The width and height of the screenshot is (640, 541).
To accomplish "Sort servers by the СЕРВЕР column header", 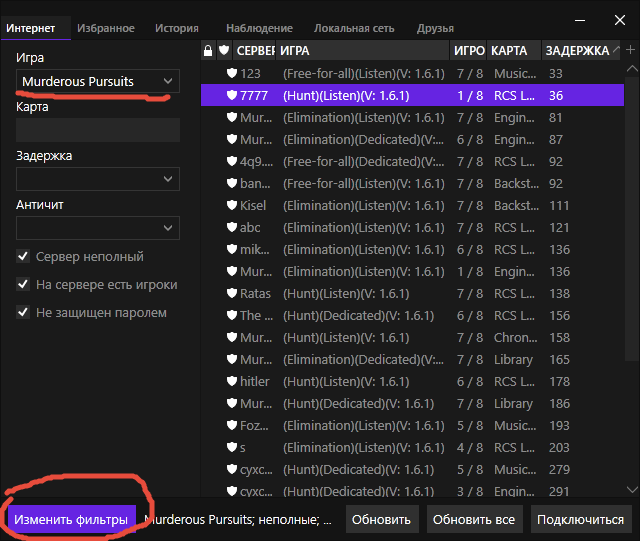I will point(254,51).
